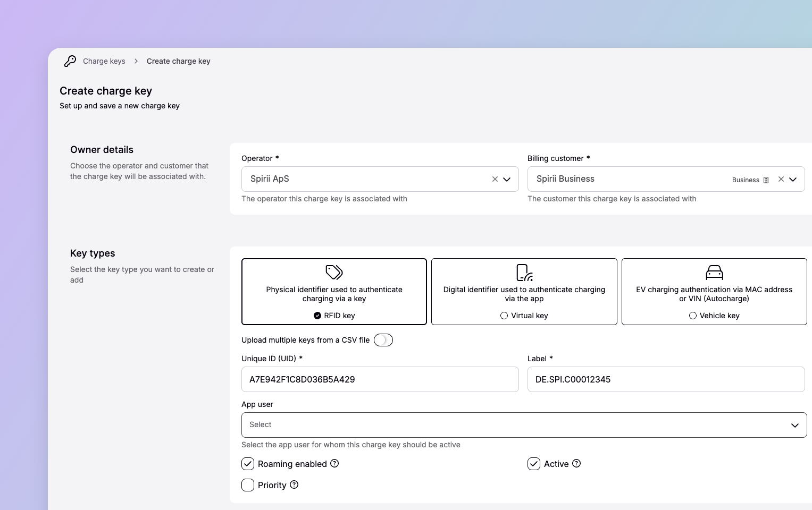Click the App user dropdown chevron
Screen dimensions: 812x510
pos(795,425)
